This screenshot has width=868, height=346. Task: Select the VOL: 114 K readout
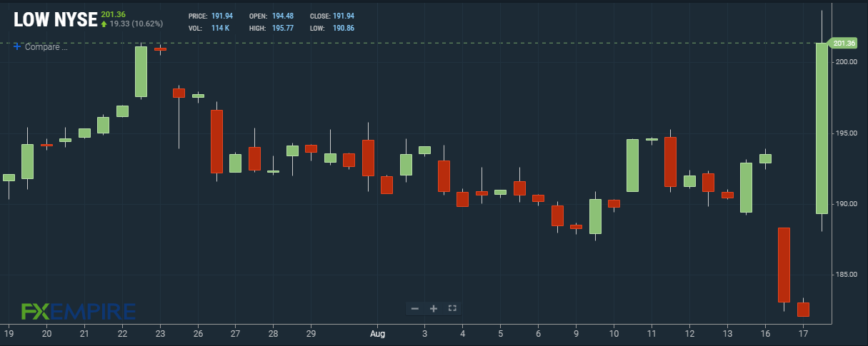(x=209, y=29)
